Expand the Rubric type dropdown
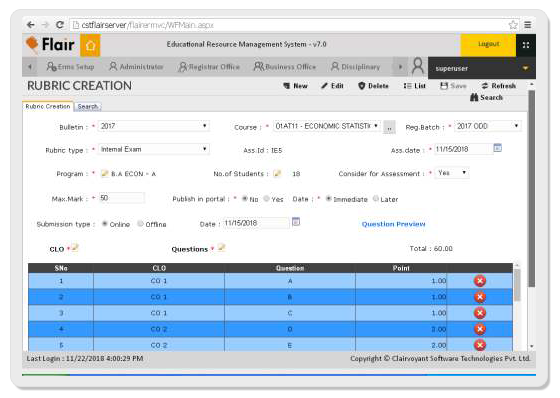The image size is (560, 398). click(x=154, y=149)
